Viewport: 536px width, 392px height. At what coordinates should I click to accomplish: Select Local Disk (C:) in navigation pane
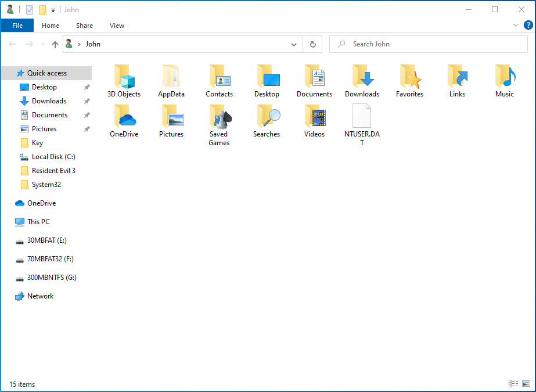coord(53,157)
